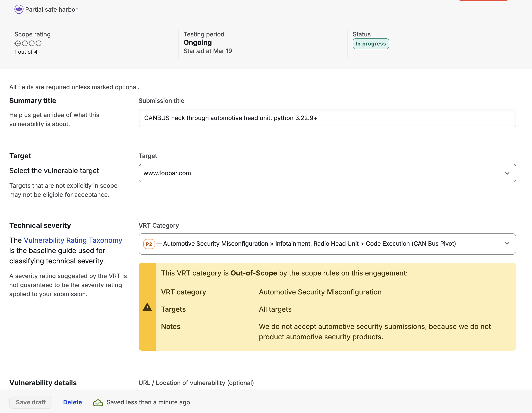Click the 'Vulnerability details' heading
Viewport: 532px width, 413px height.
[43, 383]
